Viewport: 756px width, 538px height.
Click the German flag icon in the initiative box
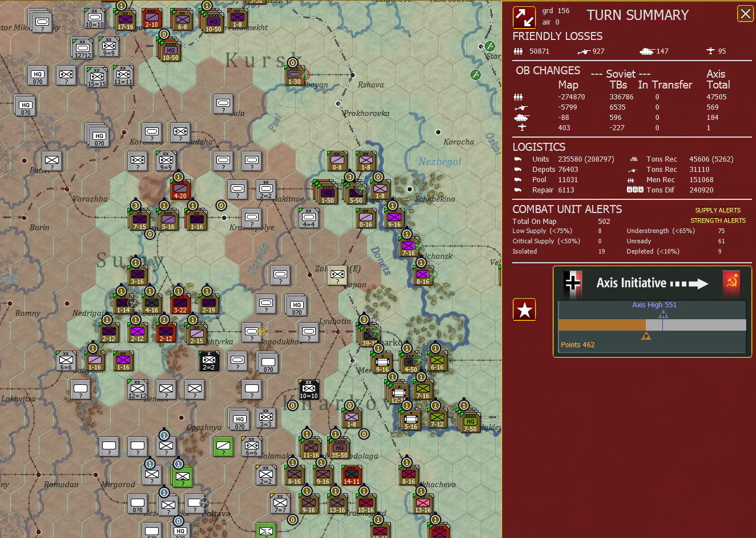572,283
